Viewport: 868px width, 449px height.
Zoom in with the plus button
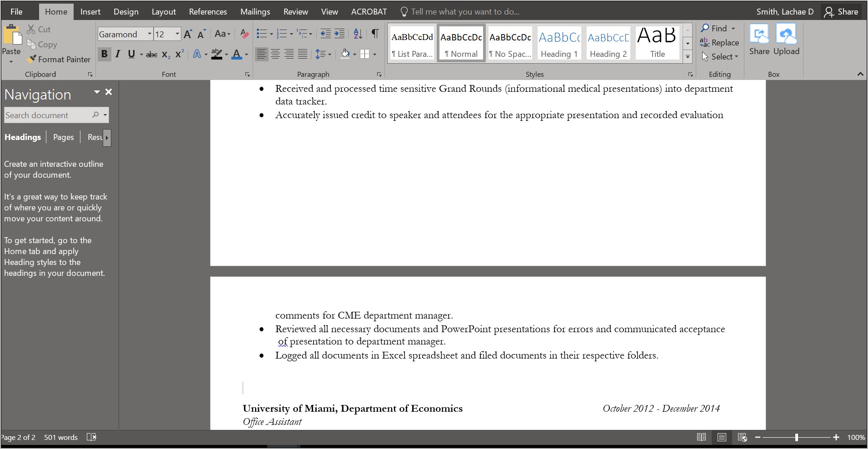coord(836,437)
